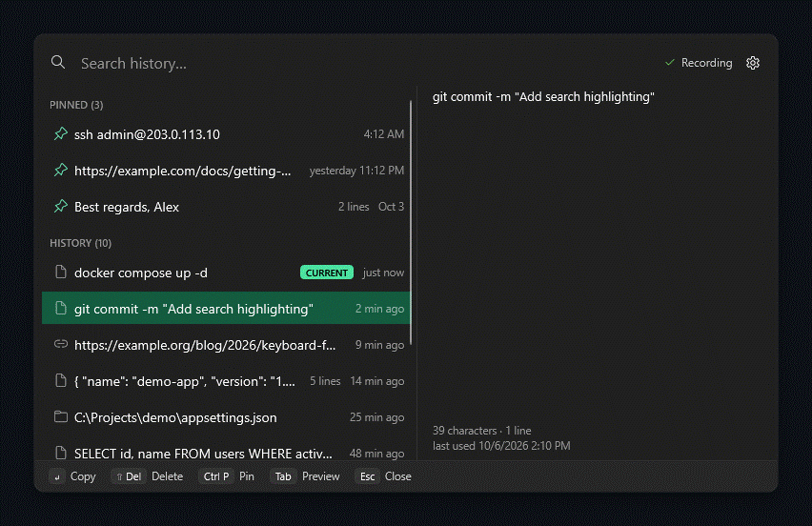Click the 48 min ago timestamp
Viewport: 812px width, 526px height.
click(x=377, y=454)
